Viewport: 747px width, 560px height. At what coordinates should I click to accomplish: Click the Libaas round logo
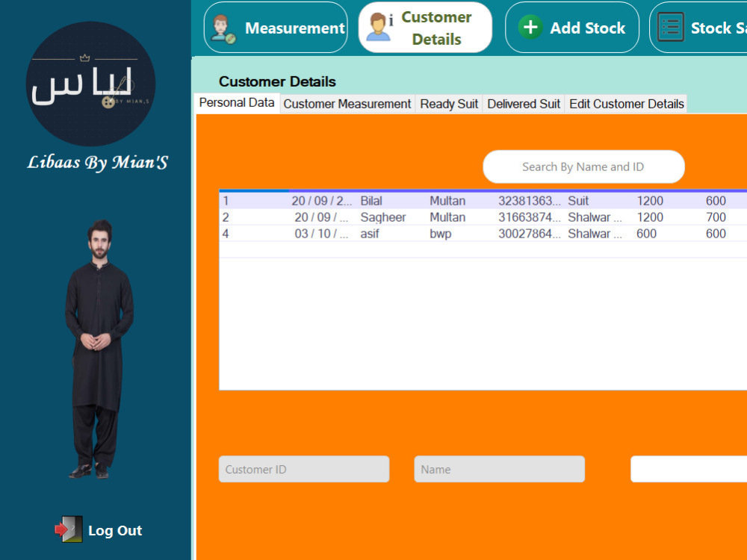coord(90,84)
